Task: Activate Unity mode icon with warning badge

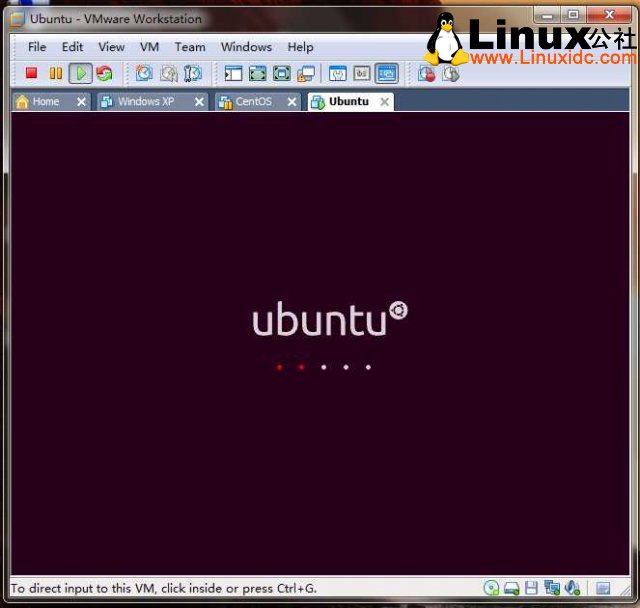Action: pos(306,74)
